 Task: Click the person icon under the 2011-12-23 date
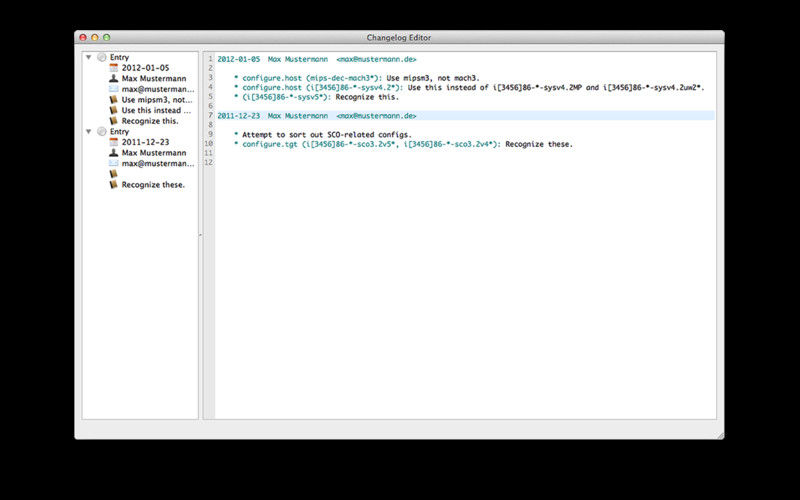[x=114, y=153]
